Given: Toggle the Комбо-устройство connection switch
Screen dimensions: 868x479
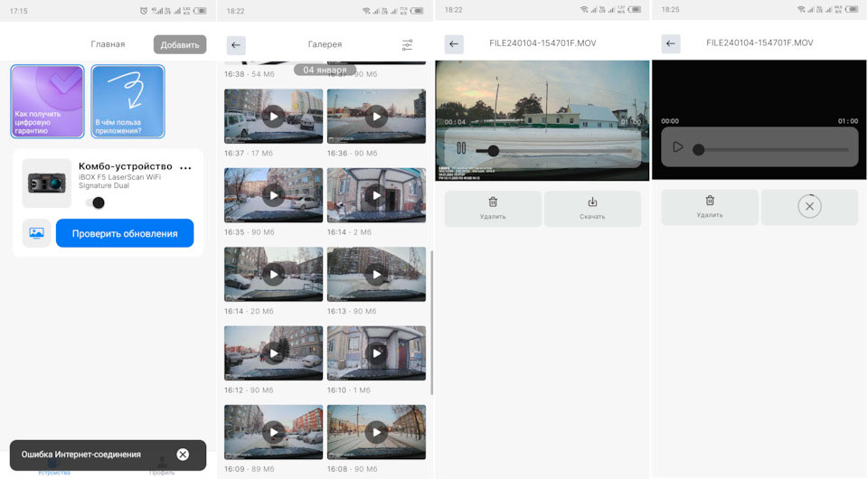Looking at the screenshot, I should click(x=94, y=202).
